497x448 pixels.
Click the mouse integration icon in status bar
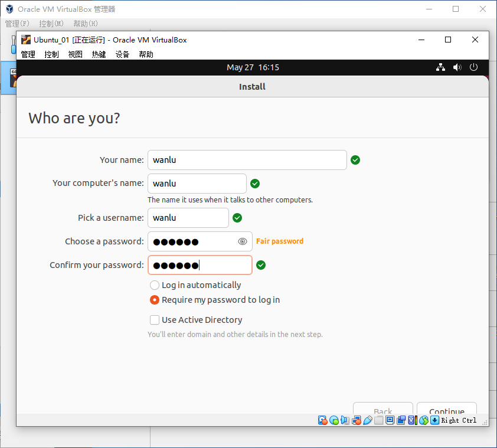point(424,420)
